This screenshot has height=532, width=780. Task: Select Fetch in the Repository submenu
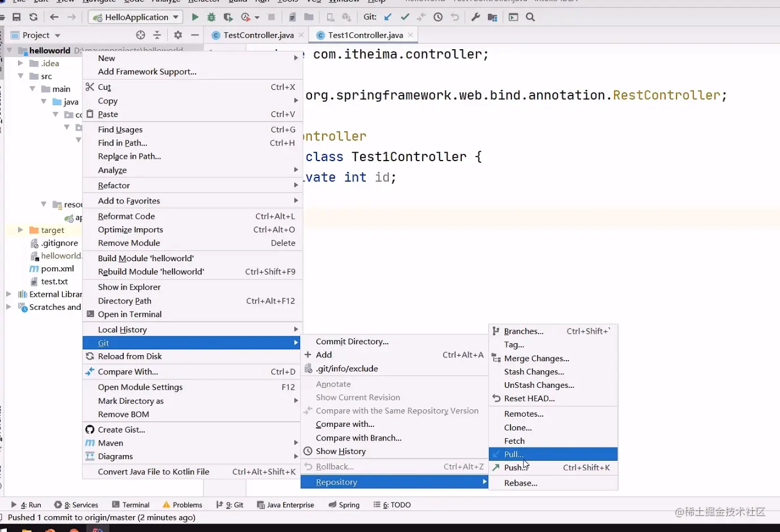click(553, 441)
